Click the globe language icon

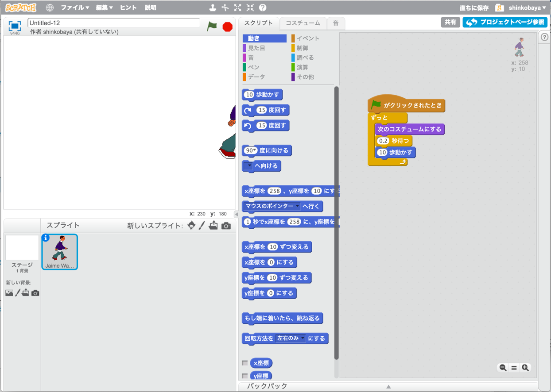(x=50, y=8)
